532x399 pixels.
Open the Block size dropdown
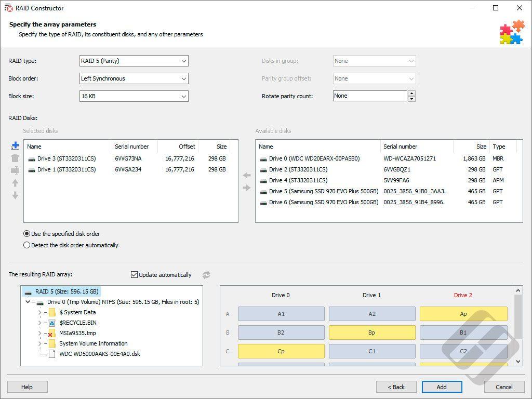click(x=134, y=96)
